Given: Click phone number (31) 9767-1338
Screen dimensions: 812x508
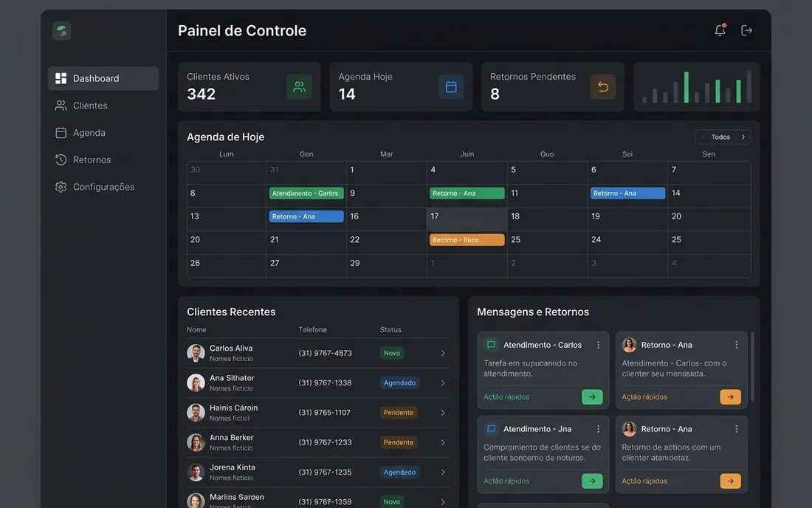Looking at the screenshot, I should (325, 382).
